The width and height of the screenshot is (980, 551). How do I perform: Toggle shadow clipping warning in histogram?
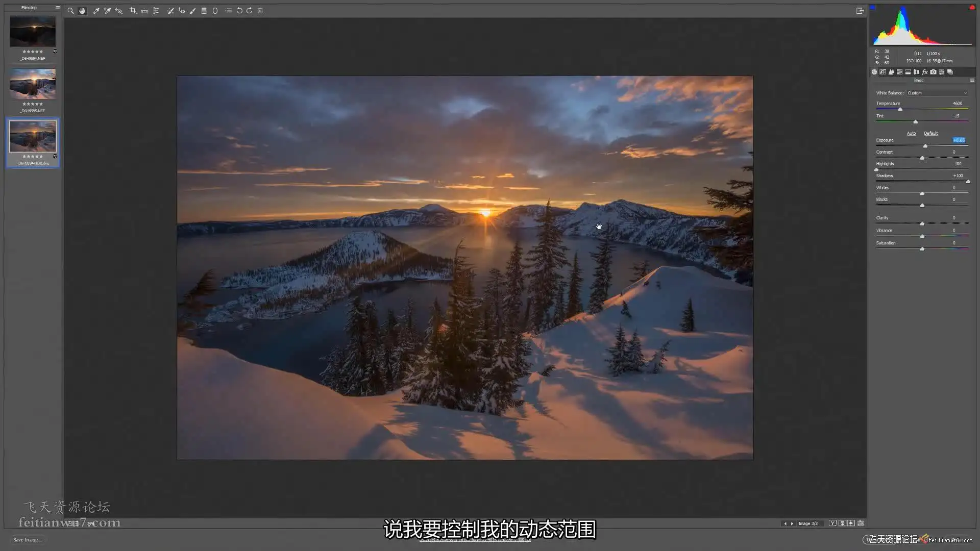point(873,7)
